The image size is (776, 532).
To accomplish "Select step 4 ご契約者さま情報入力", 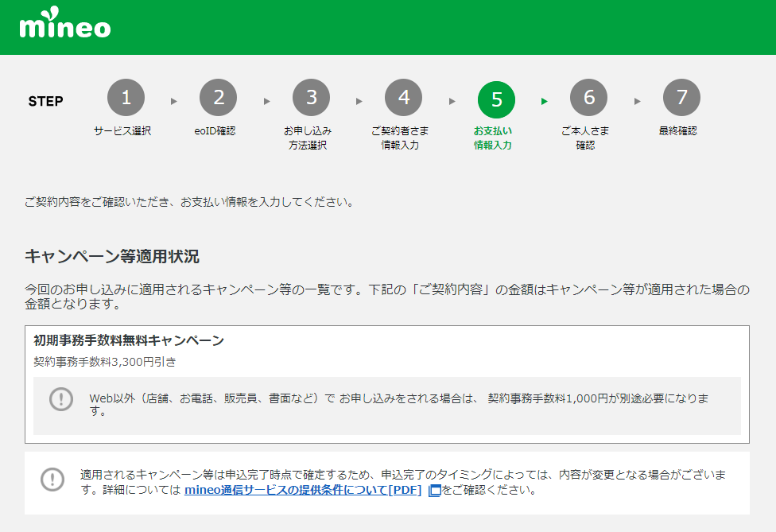I will (x=404, y=98).
